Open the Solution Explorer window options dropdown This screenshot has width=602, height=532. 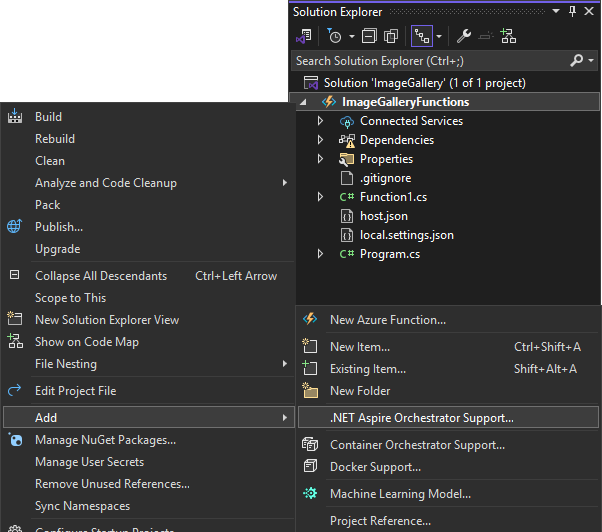[556, 12]
